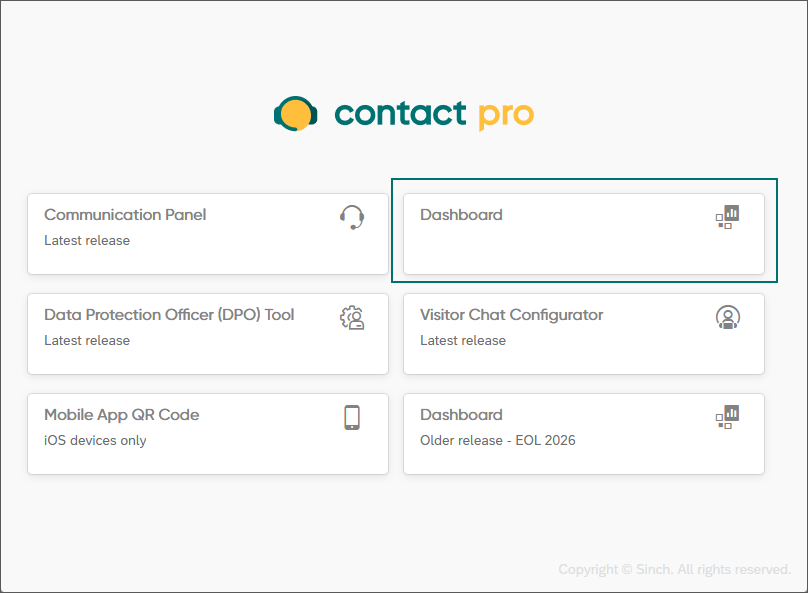Open the Dashboard title above the EOL 2026 note

coord(461,415)
